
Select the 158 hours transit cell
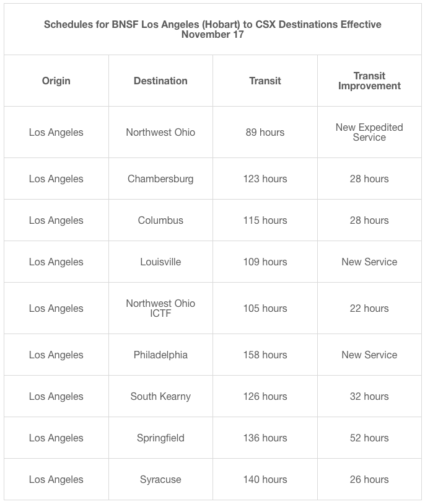click(x=265, y=355)
